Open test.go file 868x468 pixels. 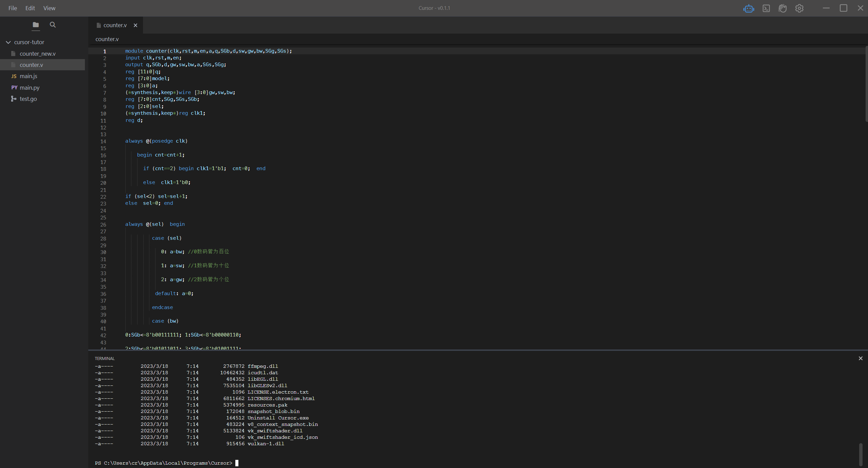coord(28,99)
